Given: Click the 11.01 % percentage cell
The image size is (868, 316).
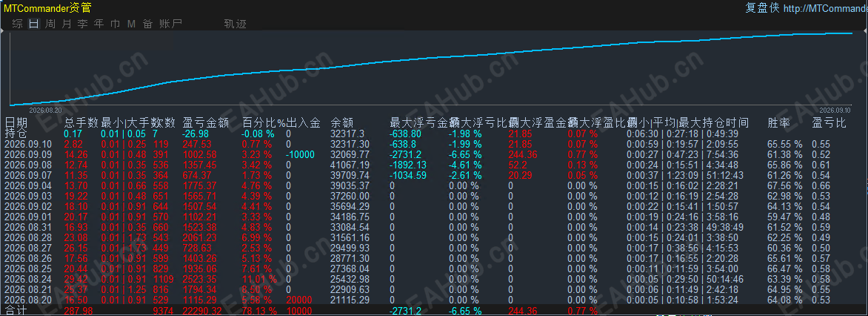Looking at the screenshot, I should click(x=260, y=280).
